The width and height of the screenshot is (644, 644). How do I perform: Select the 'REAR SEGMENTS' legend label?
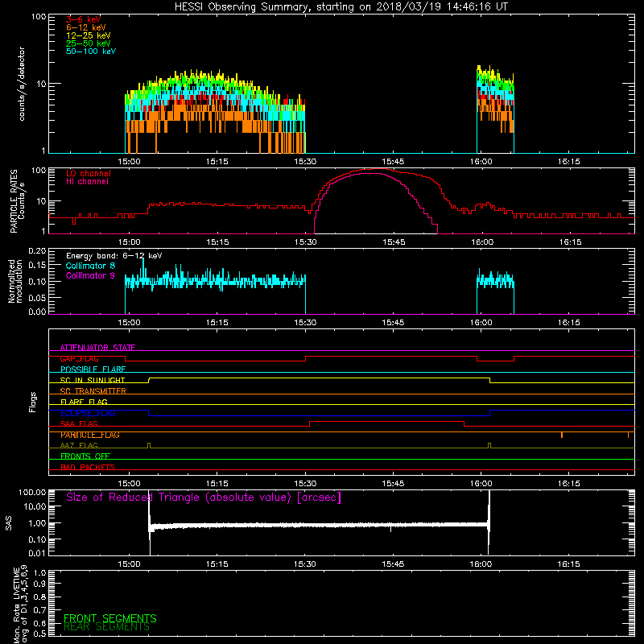pyautogui.click(x=106, y=627)
